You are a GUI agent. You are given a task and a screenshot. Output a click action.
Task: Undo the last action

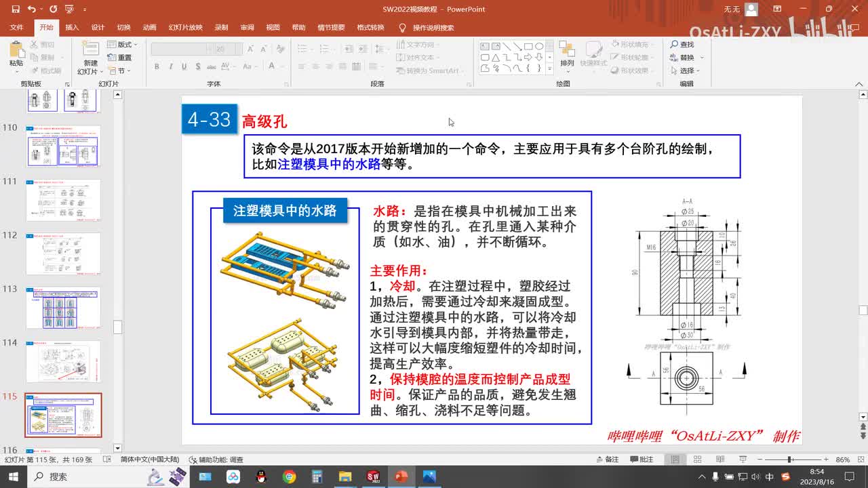pyautogui.click(x=31, y=9)
